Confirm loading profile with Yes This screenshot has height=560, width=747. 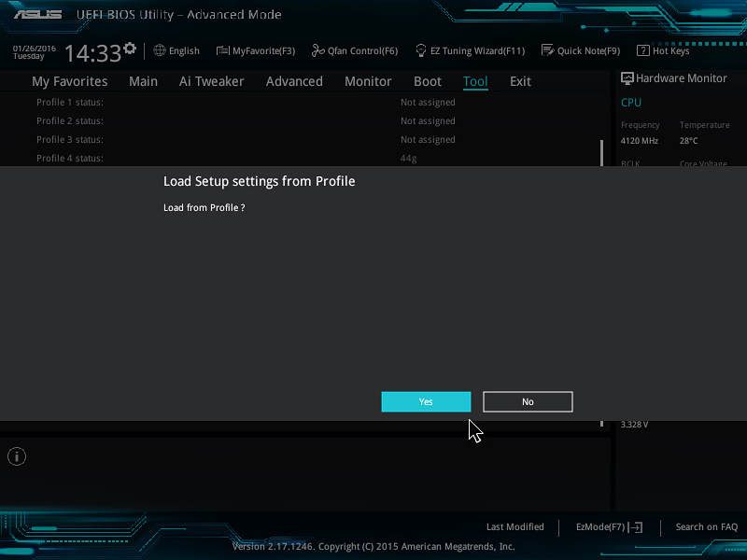426,402
